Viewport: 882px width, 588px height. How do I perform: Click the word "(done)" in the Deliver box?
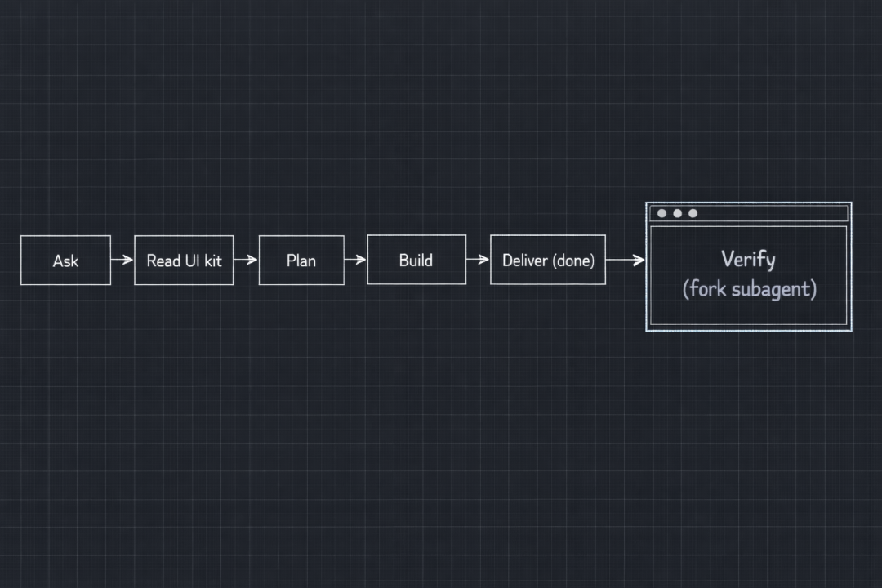(x=573, y=261)
